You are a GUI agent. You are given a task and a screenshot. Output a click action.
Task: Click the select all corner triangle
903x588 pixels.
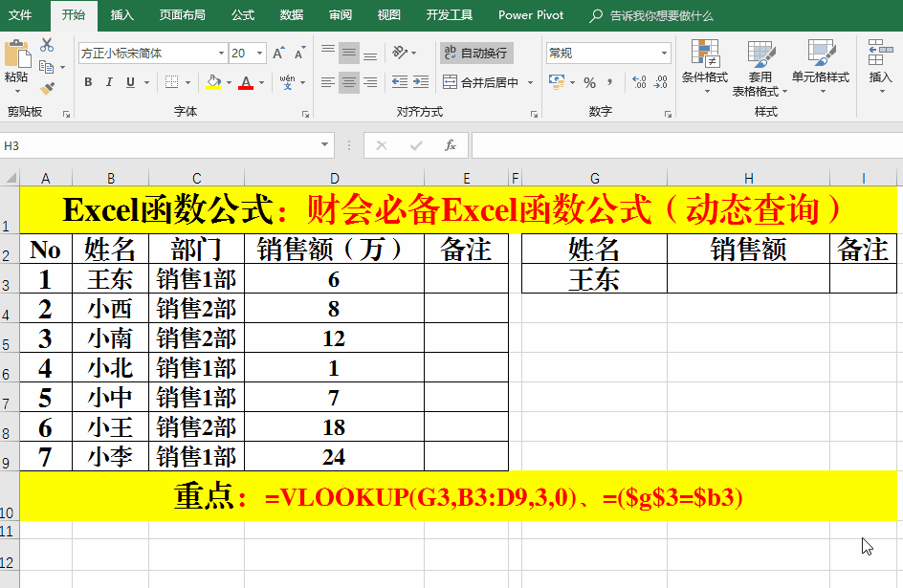tap(11, 178)
